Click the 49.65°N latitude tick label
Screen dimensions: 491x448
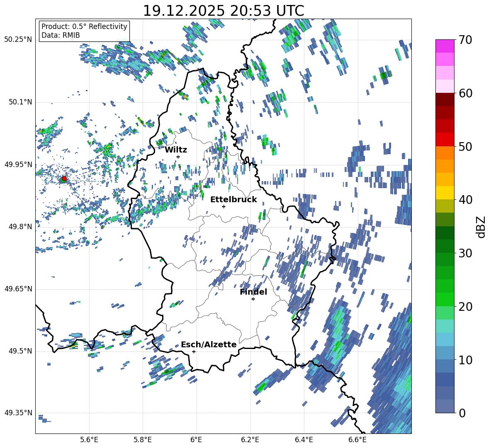18,288
